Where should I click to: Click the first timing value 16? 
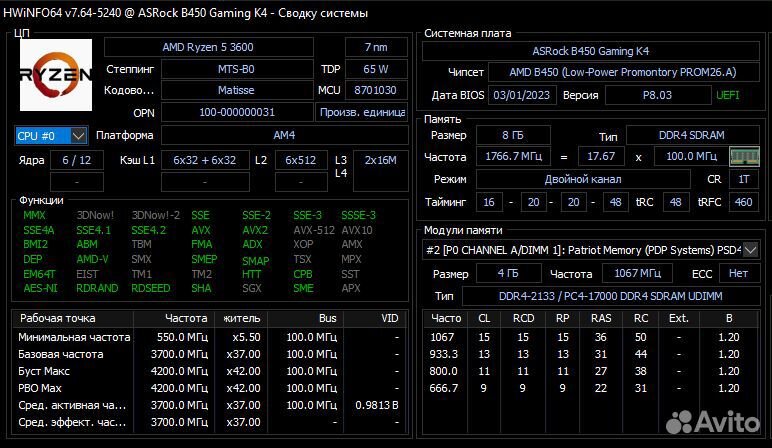(489, 202)
